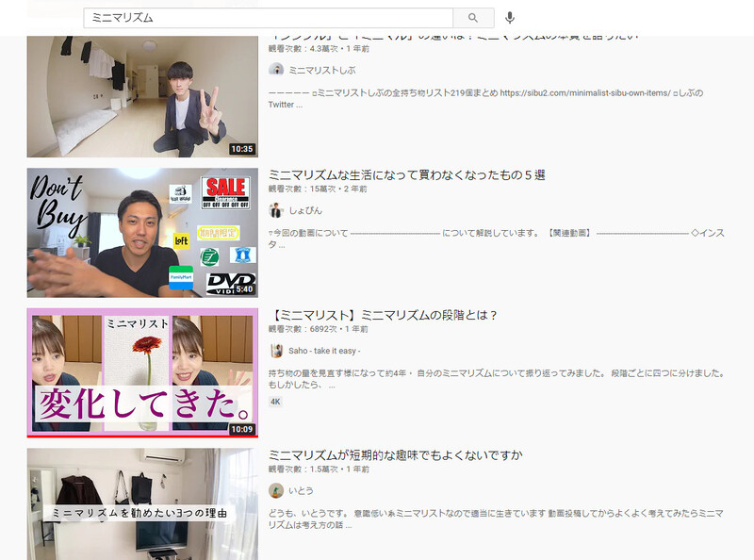Viewport: 754px width, 560px height.
Task: Click the ミニマリズム search input field
Action: pyautogui.click(x=268, y=18)
